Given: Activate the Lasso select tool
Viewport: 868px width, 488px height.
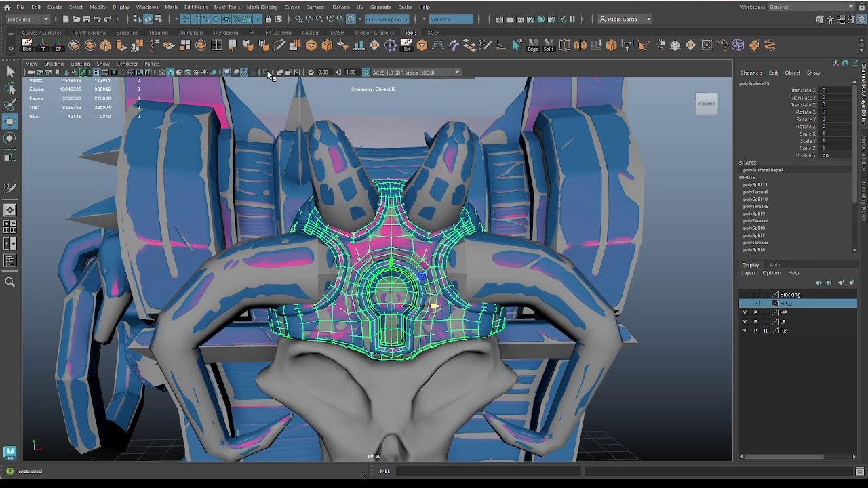Looking at the screenshot, I should [x=10, y=88].
